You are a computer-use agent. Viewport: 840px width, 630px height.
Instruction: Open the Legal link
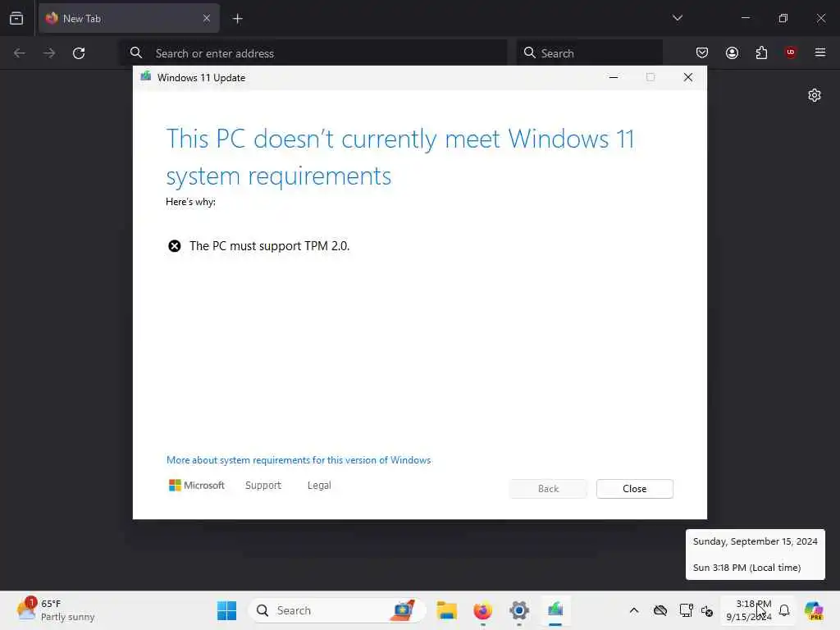(x=319, y=486)
